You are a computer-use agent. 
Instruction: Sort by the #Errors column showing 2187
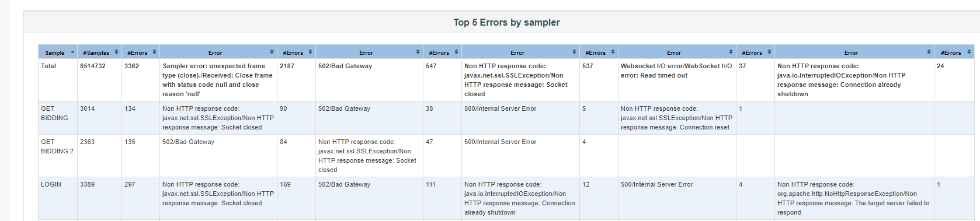click(310, 52)
